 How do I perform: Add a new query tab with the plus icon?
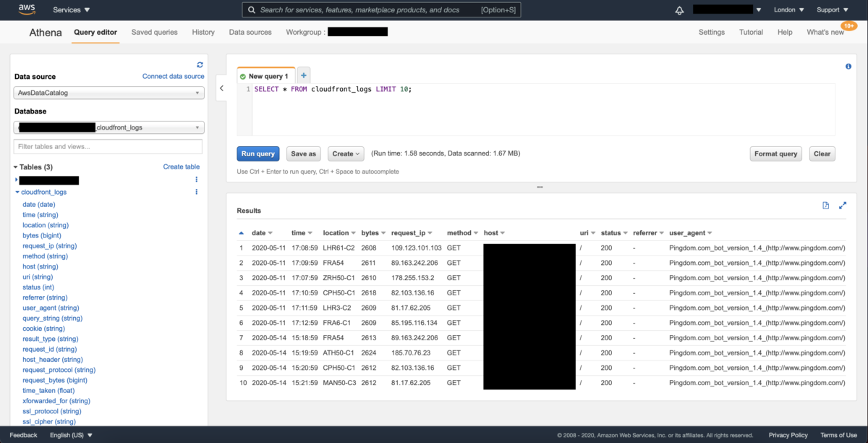click(x=304, y=75)
